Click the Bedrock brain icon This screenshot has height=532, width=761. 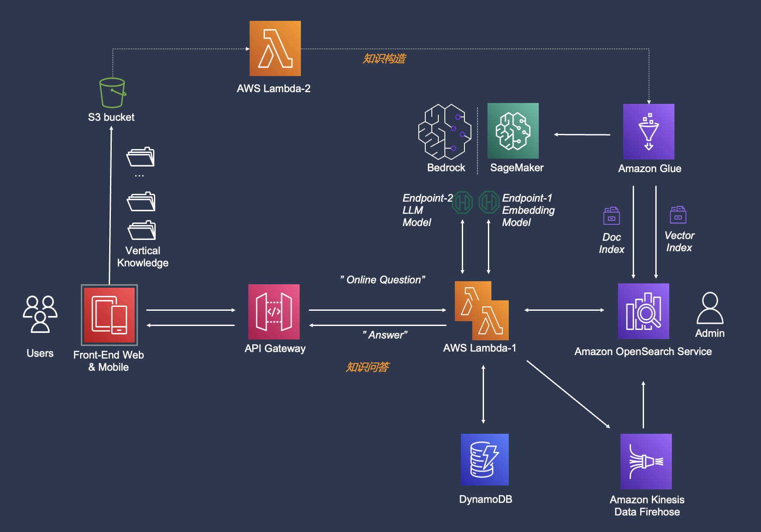pos(445,132)
